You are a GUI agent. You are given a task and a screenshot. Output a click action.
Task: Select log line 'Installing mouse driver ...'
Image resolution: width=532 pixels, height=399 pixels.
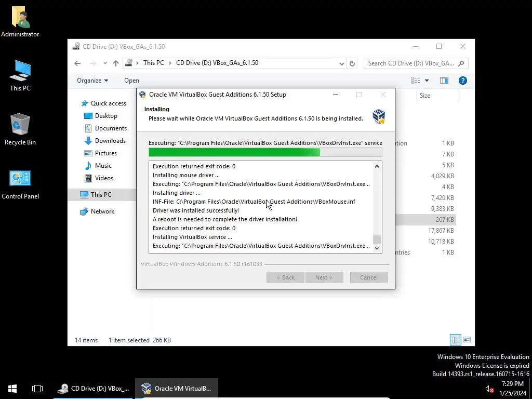(x=186, y=175)
